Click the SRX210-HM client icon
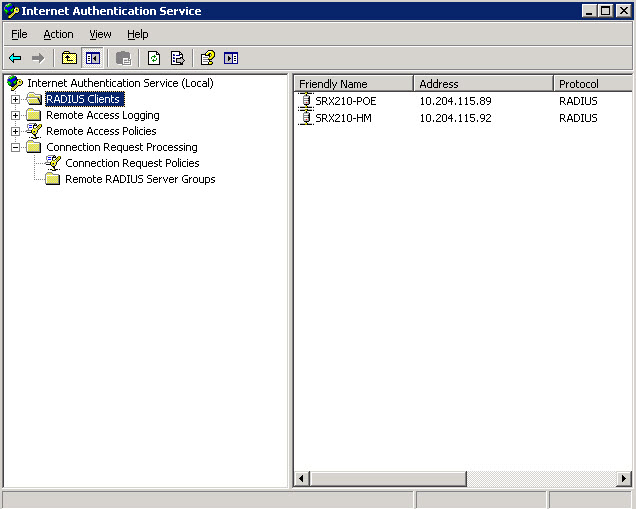Image resolution: width=636 pixels, height=509 pixels. (x=306, y=118)
